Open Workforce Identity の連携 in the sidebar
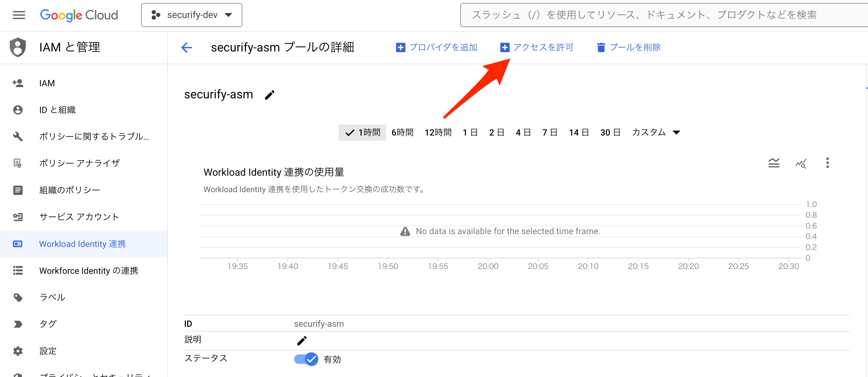The image size is (868, 377). [x=84, y=271]
